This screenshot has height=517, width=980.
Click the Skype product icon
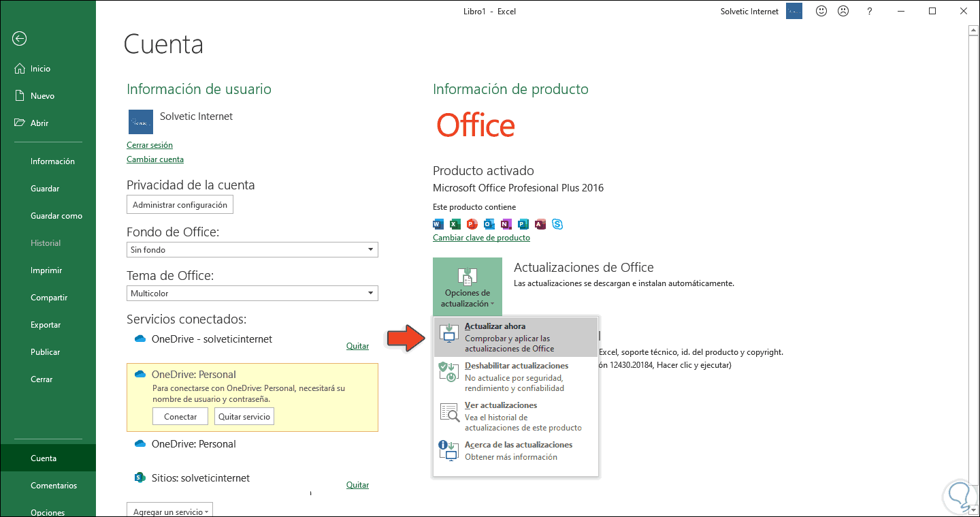[557, 224]
